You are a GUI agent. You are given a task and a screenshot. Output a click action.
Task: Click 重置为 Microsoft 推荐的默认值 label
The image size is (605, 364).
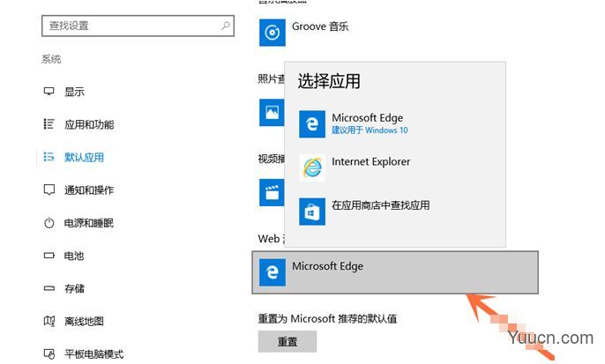click(x=327, y=318)
